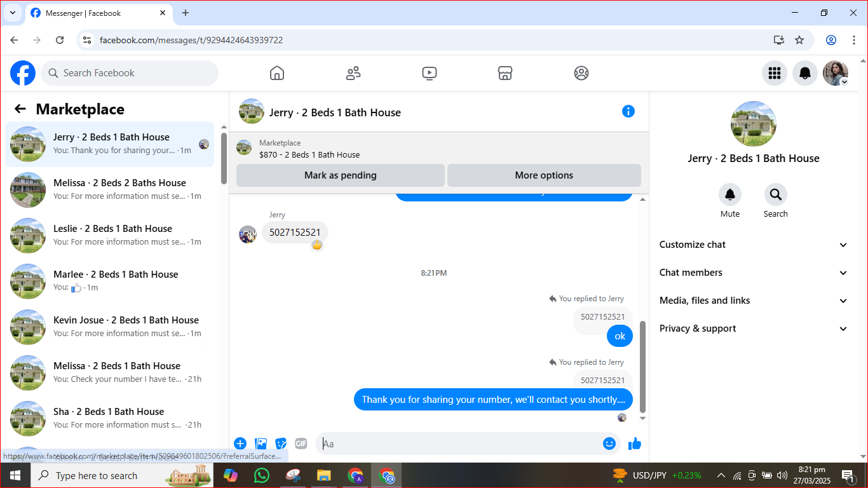The image size is (868, 488).
Task: Open the USD/JPY taskbar widget
Action: coord(657,475)
